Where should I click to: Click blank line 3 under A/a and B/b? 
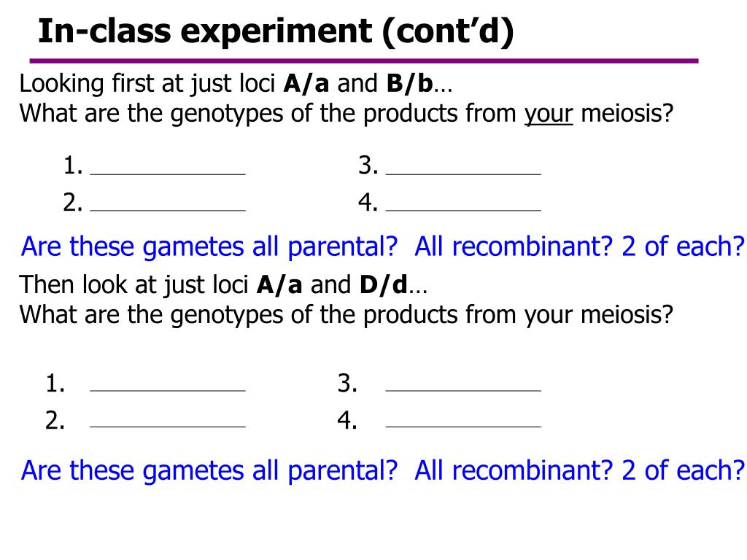(x=463, y=174)
